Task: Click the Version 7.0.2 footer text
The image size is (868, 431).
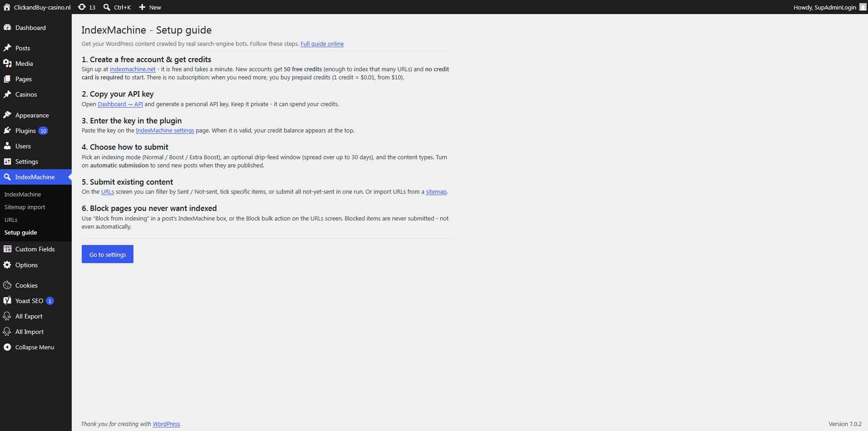Action: click(845, 424)
